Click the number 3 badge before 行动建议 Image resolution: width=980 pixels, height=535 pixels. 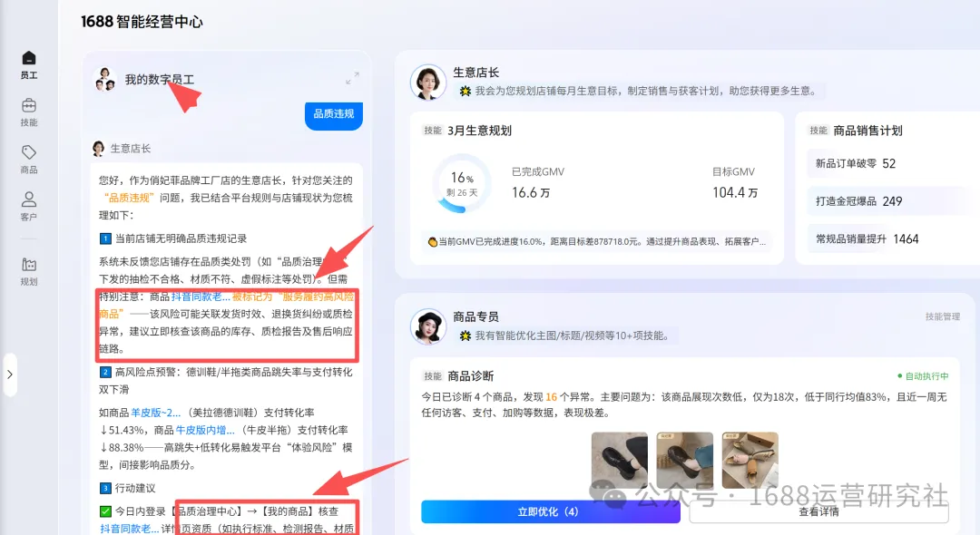(105, 488)
